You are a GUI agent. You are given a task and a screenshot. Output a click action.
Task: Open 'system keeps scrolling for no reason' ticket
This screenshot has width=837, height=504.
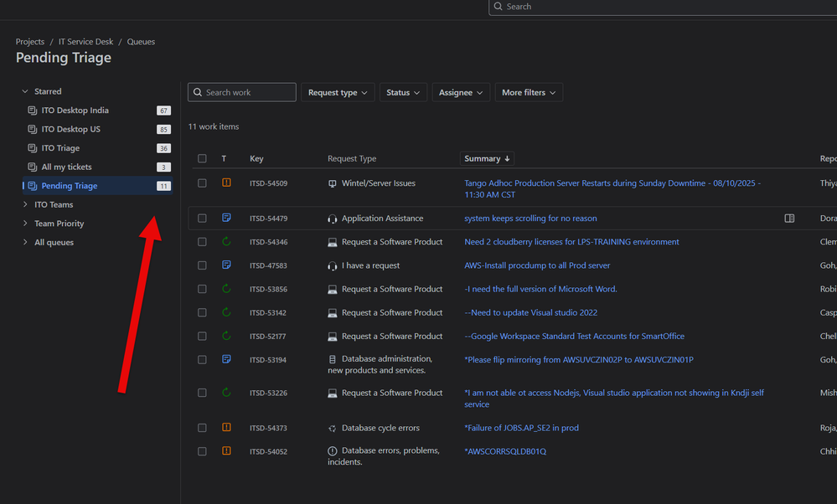point(530,219)
